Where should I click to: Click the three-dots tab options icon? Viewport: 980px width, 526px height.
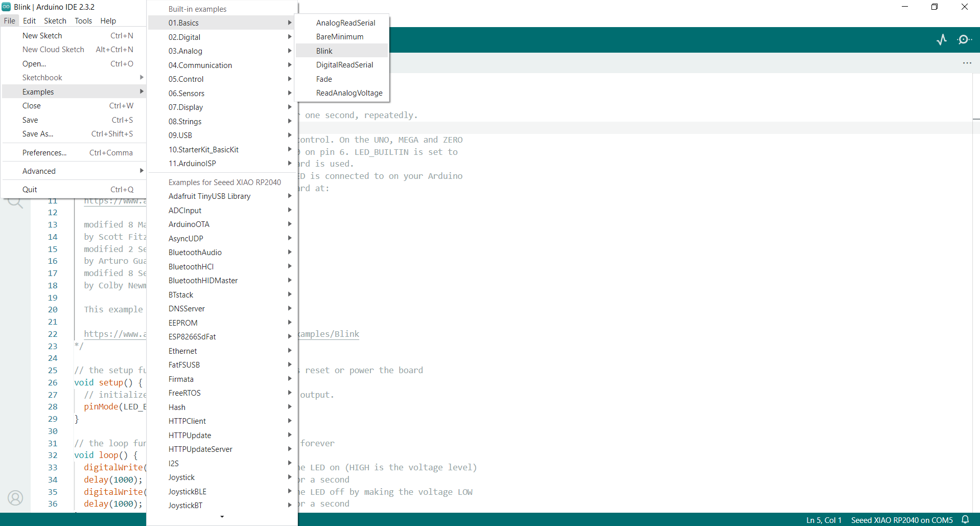pos(967,63)
